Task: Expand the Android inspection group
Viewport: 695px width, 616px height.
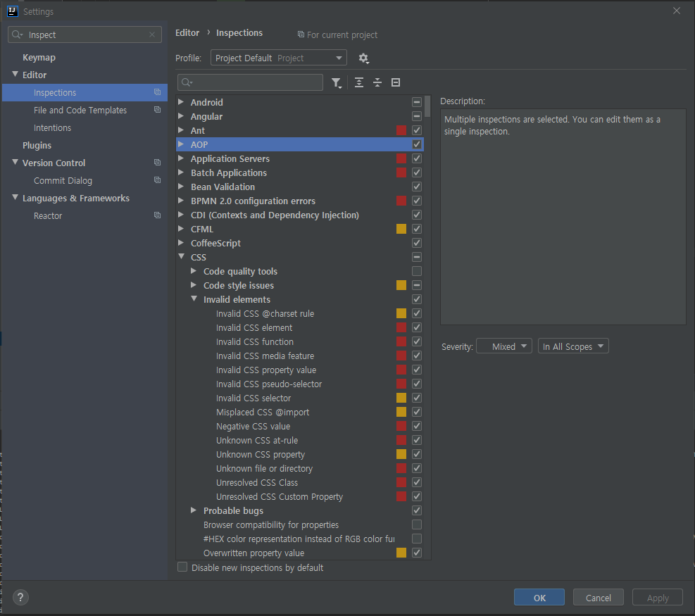Action: [x=181, y=102]
